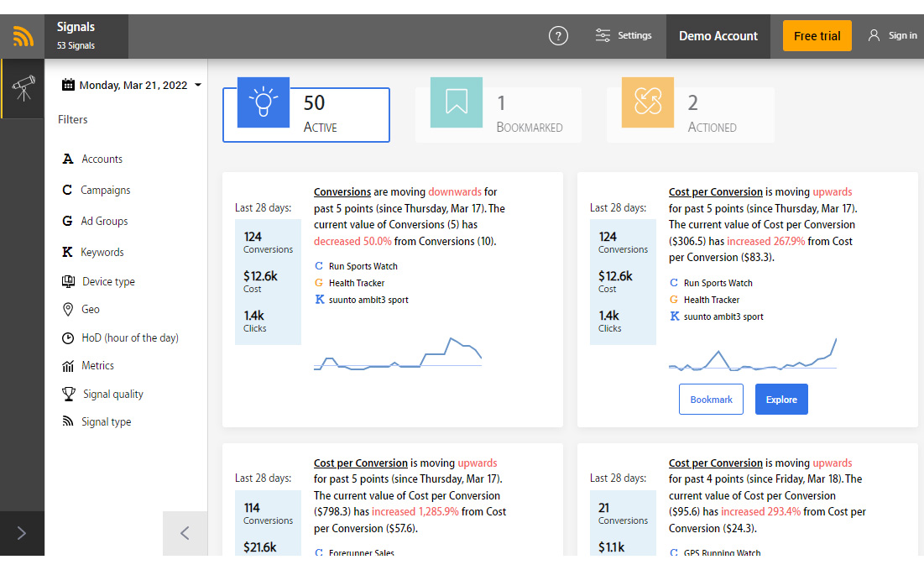Click the user profile icon beside Sign in

874,35
